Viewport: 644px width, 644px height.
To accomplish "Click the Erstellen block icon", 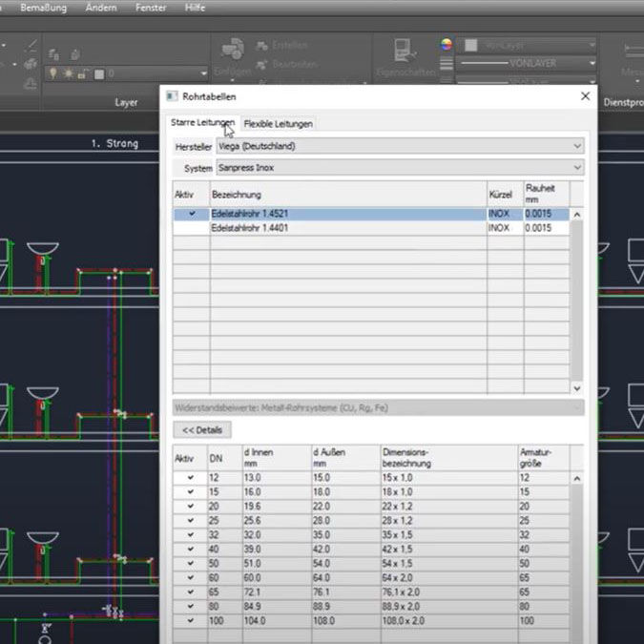I will click(261, 46).
